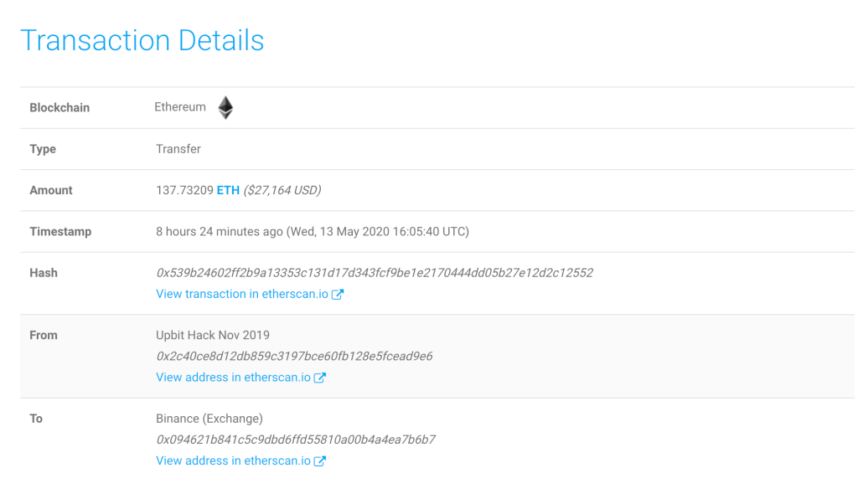Select the transaction hash text
The image size is (858, 504).
tap(375, 273)
